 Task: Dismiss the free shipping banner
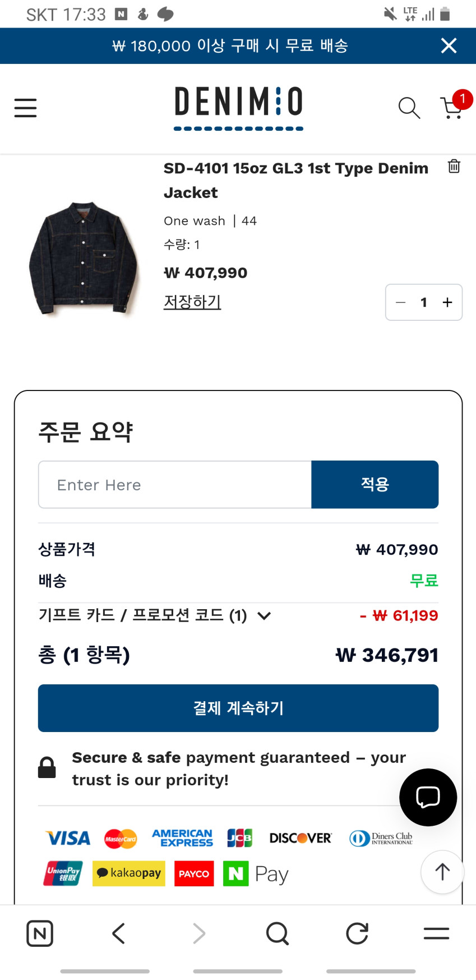pyautogui.click(x=449, y=45)
